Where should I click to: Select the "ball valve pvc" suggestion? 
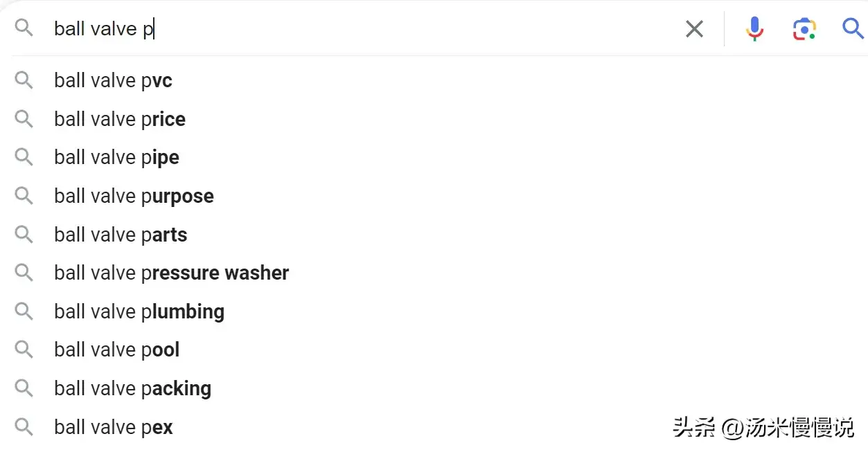point(113,81)
